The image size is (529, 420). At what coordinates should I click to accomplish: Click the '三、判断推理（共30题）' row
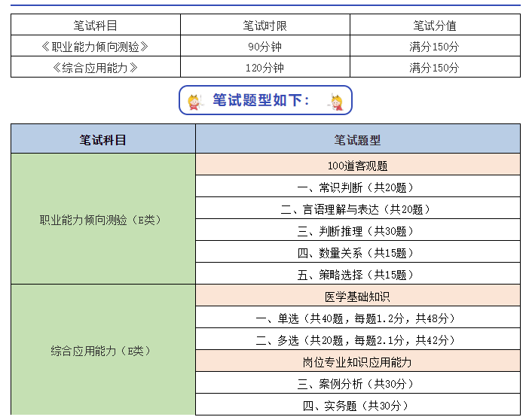(358, 230)
